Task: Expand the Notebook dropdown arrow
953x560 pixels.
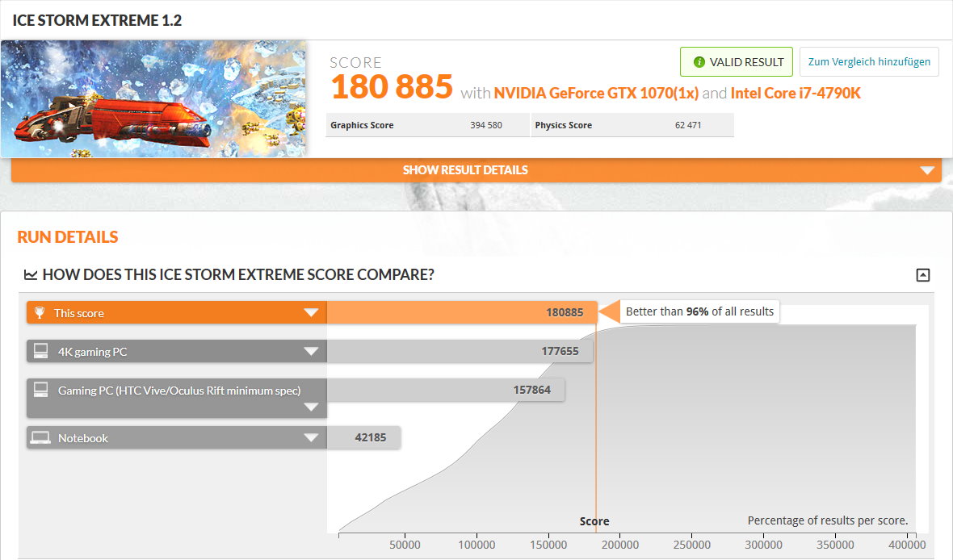Action: (x=311, y=438)
